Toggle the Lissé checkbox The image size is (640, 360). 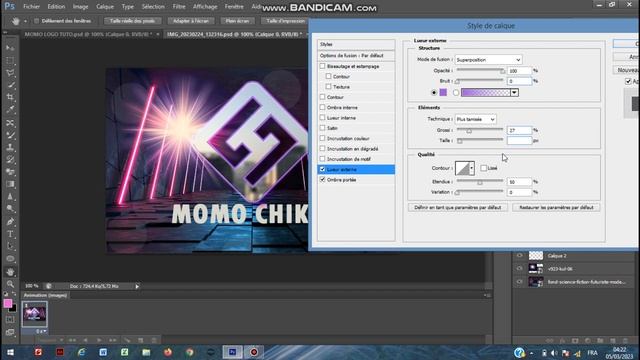[x=484, y=168]
